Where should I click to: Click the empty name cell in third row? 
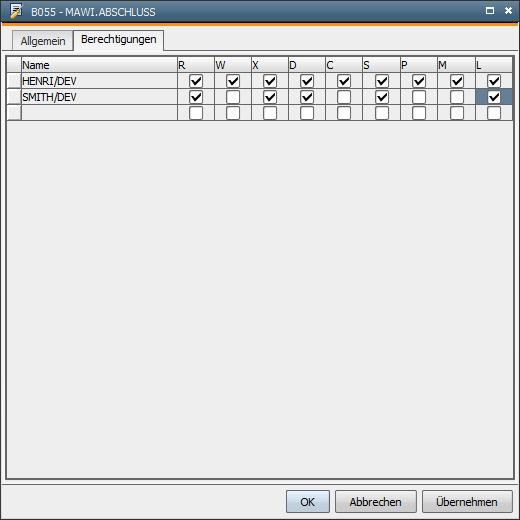pyautogui.click(x=99, y=113)
